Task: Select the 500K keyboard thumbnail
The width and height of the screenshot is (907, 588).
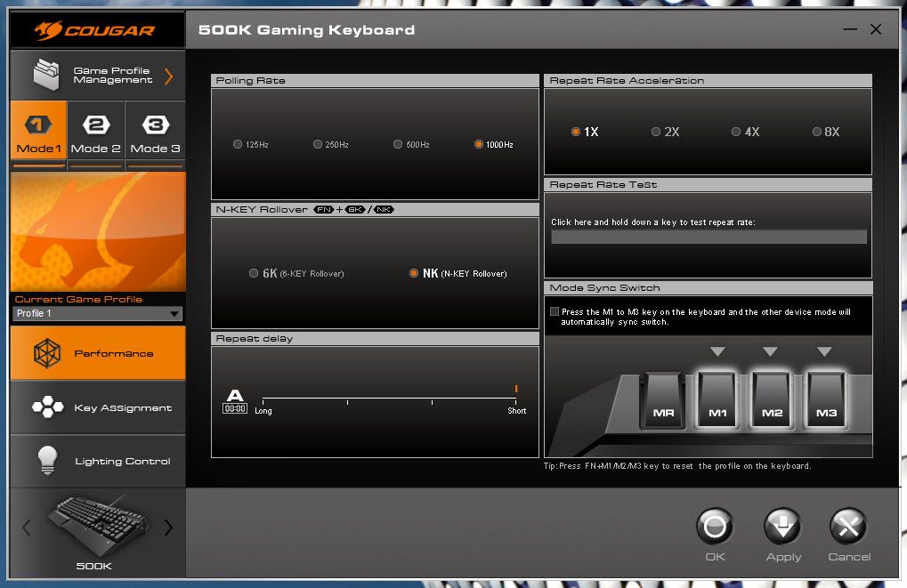Action: click(x=97, y=525)
